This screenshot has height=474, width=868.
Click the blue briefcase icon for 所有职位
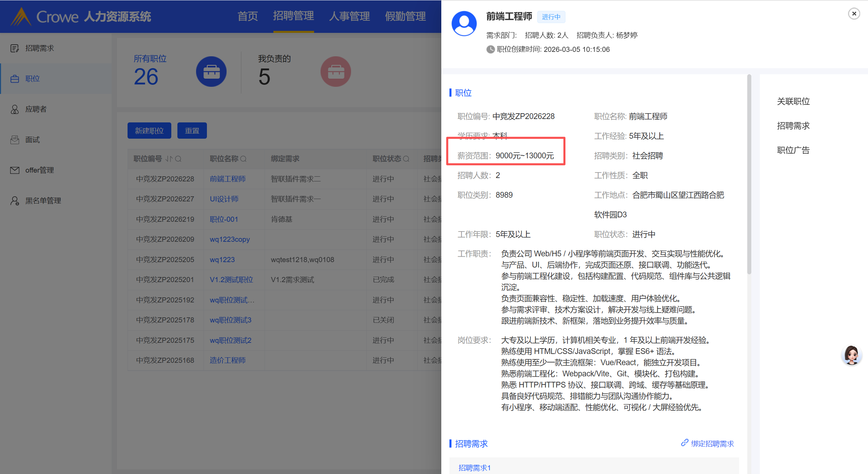tap(211, 72)
